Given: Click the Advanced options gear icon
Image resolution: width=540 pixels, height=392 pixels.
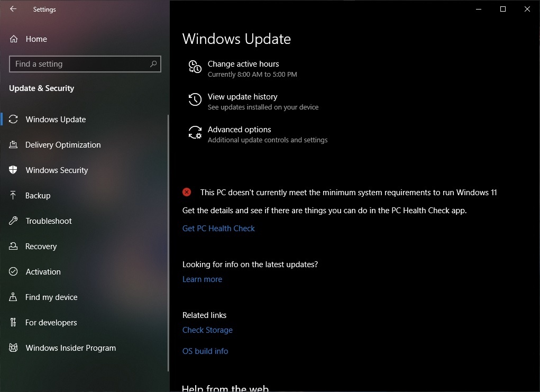Looking at the screenshot, I should click(x=195, y=132).
